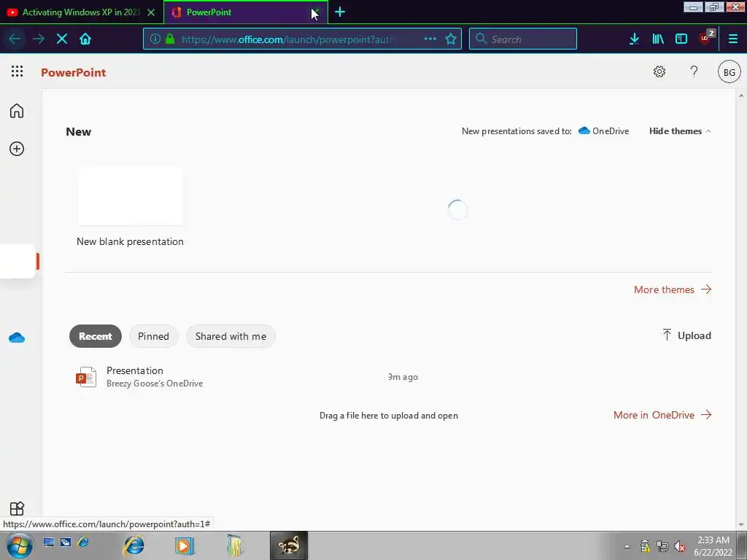Click the uBlock extension icon
Viewport: 747px width, 560px height.
point(705,37)
